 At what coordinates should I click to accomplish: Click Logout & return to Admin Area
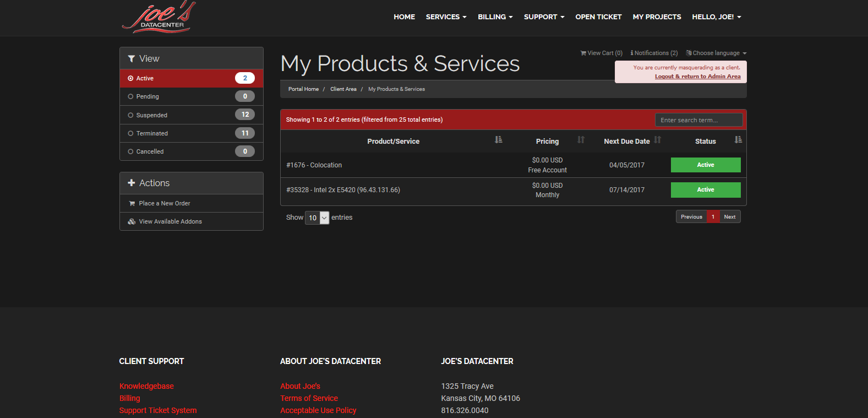[697, 77]
